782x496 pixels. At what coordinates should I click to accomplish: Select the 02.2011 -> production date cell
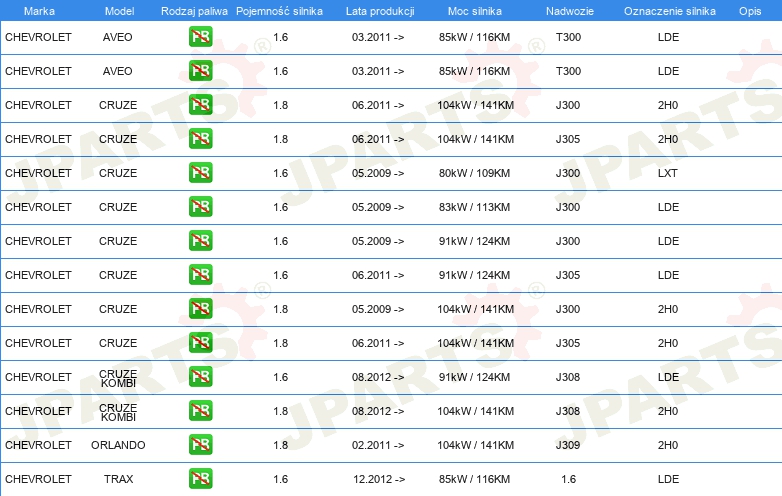[378, 445]
